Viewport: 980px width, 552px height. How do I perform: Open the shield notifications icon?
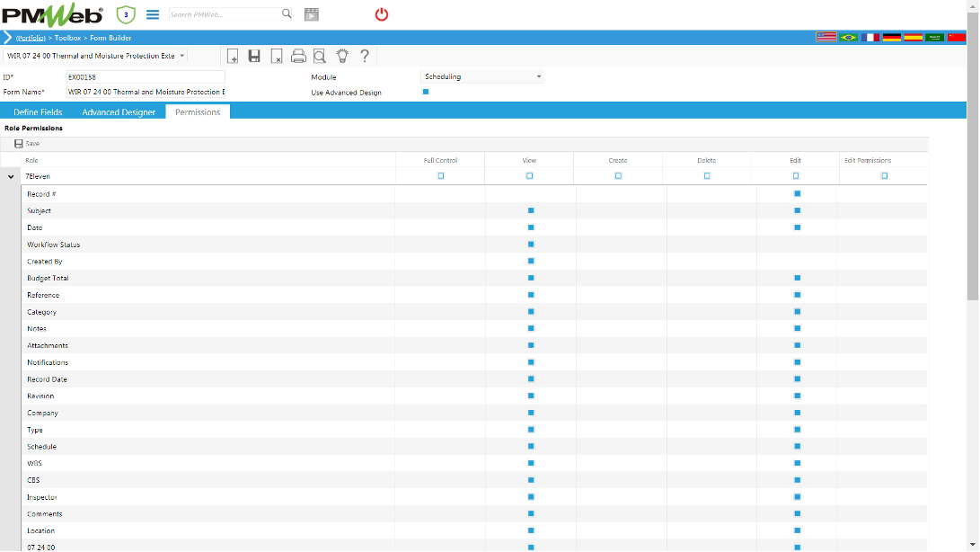[126, 14]
